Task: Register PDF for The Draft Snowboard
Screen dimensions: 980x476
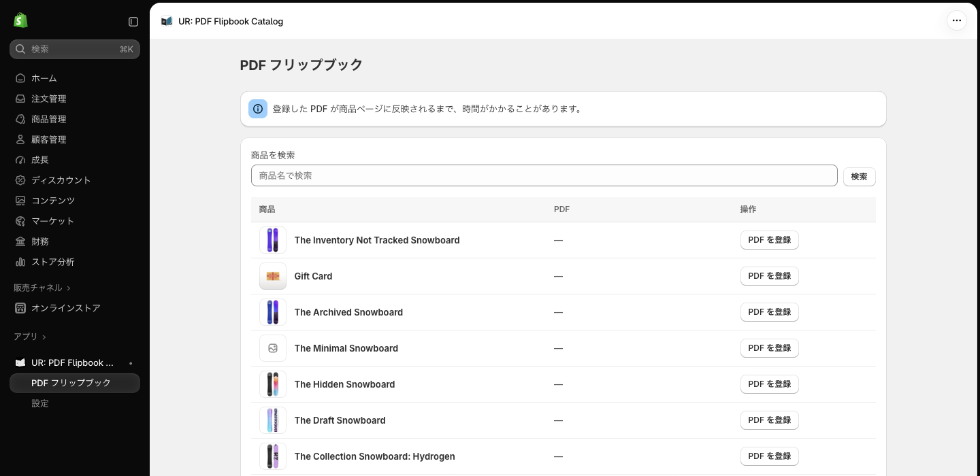Action: coord(769,420)
